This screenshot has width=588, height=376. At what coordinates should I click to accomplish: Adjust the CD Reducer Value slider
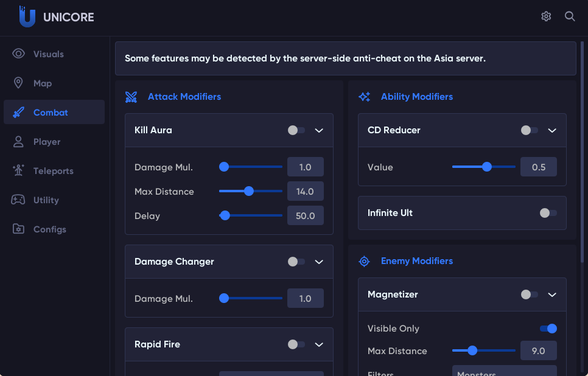click(x=484, y=167)
